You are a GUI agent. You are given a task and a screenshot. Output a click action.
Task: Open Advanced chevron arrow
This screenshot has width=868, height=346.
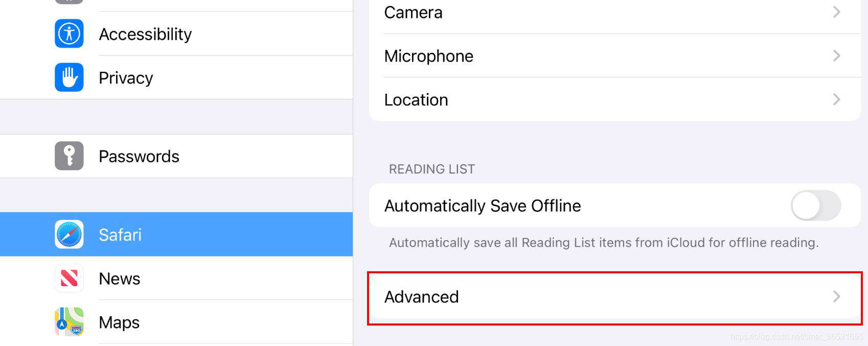tap(836, 296)
